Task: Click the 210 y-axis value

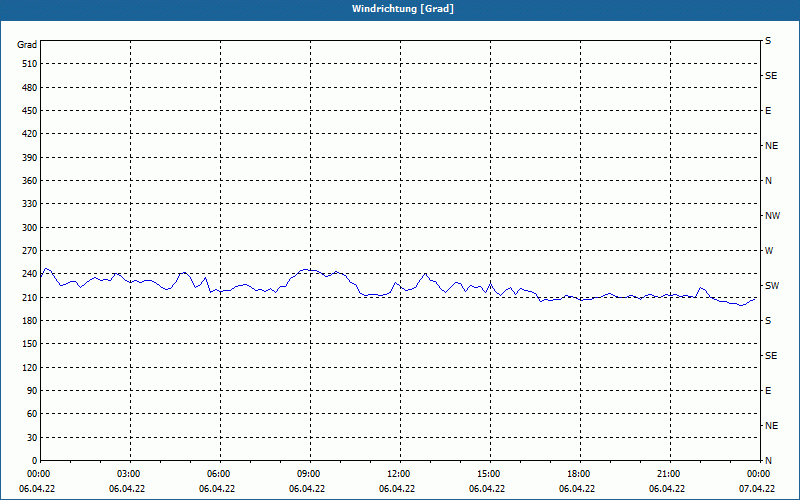Action: (x=30, y=297)
